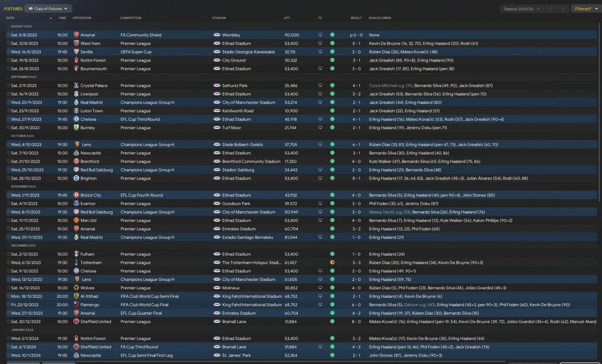The image size is (602, 364).
Task: Tick the check circle for Sat, 2/9/2023
Action: pyautogui.click(x=8, y=85)
